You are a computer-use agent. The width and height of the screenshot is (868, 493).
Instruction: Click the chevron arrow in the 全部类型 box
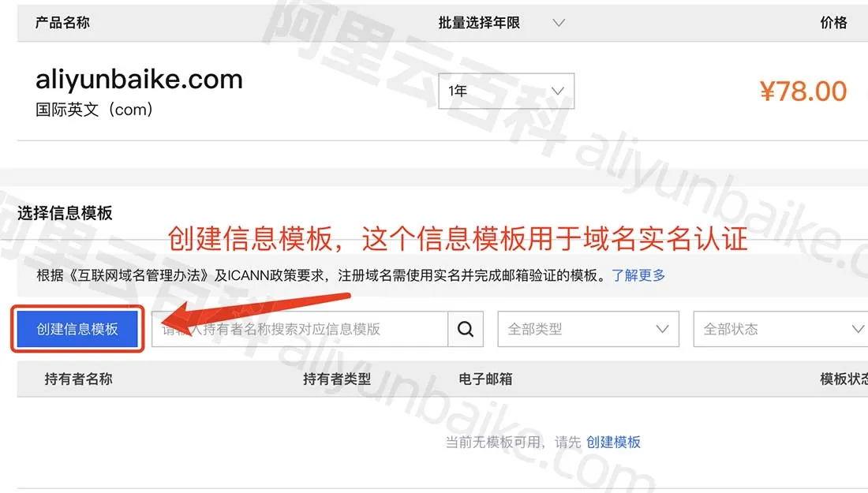click(x=662, y=329)
